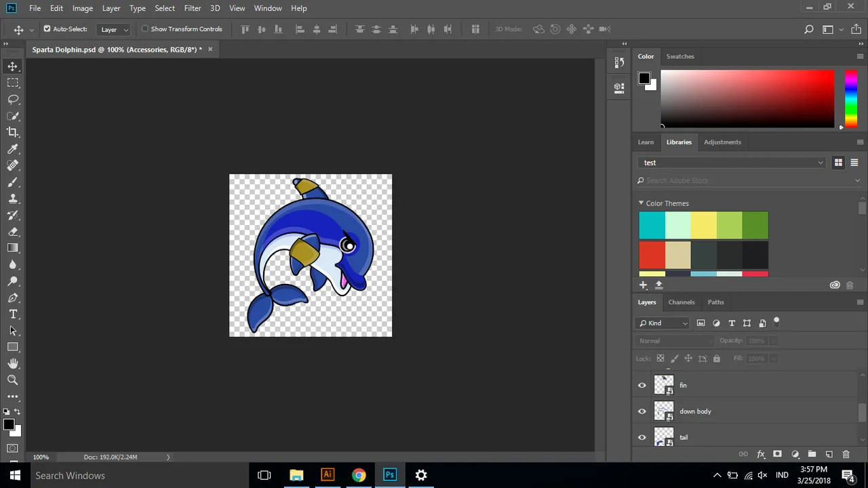Click the Search icon in options bar

(x=808, y=29)
